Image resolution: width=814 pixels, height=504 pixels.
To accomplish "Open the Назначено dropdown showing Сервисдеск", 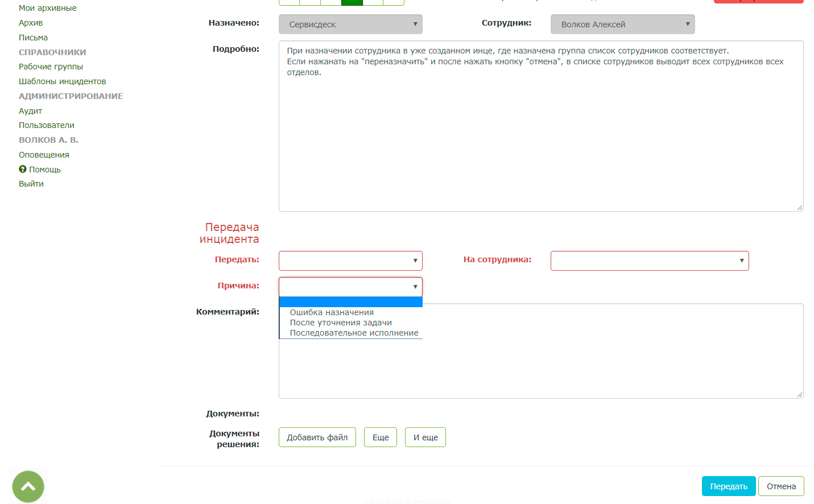I will [x=350, y=24].
